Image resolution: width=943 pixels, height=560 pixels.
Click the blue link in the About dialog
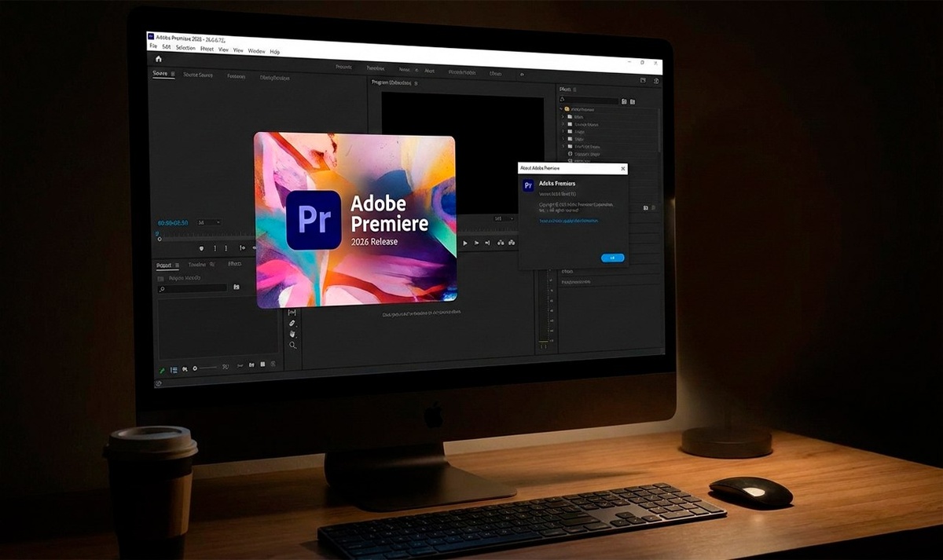pyautogui.click(x=568, y=221)
